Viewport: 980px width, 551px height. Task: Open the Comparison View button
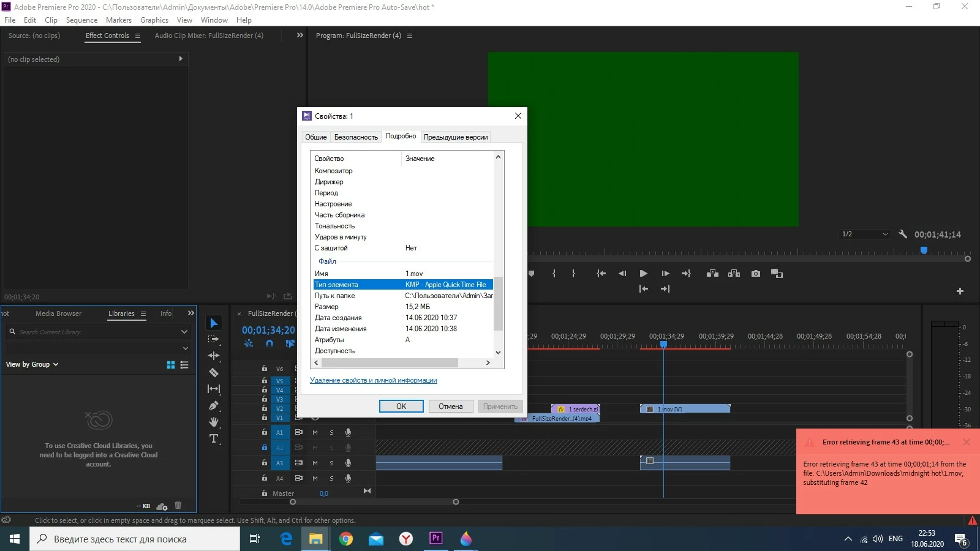[x=777, y=274]
